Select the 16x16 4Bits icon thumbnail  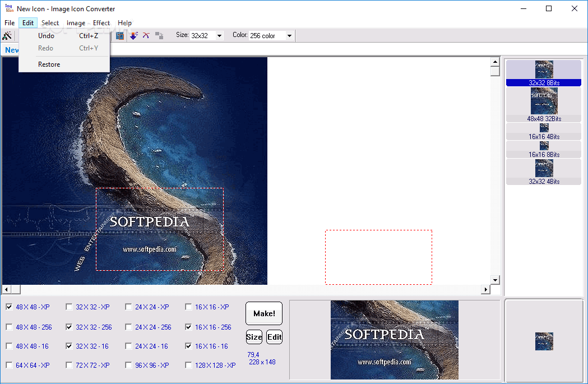544,132
